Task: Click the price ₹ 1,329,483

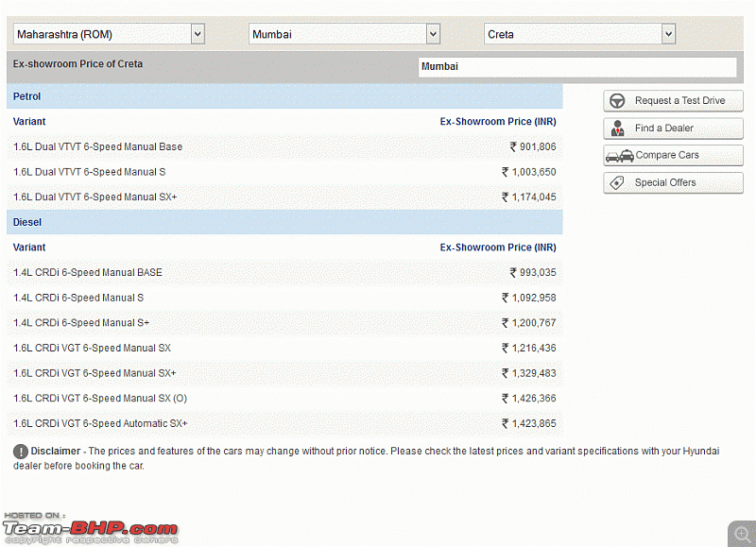Action: coord(529,373)
